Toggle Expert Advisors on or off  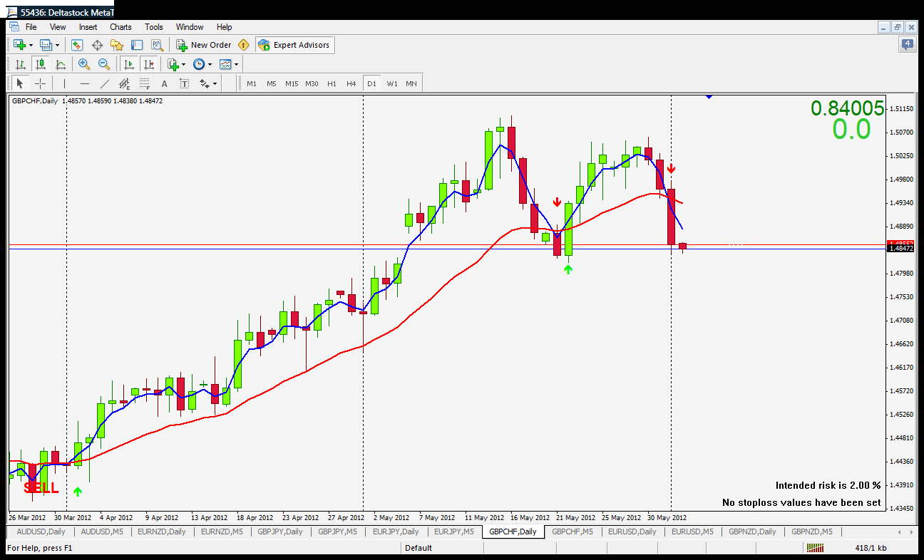point(294,45)
